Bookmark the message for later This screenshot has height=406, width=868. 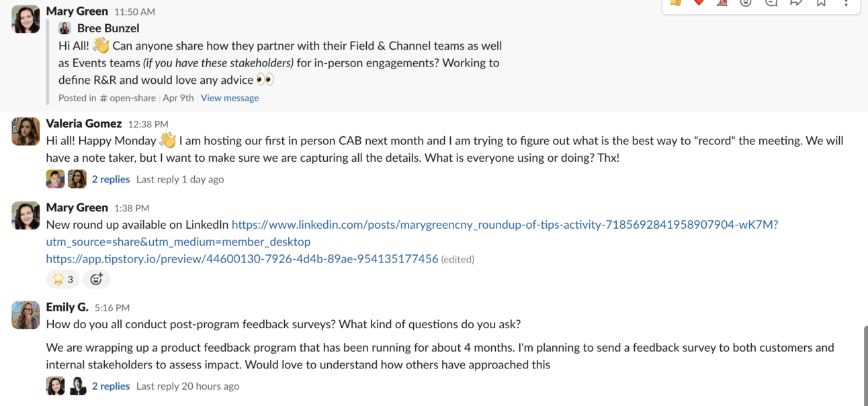point(821,3)
